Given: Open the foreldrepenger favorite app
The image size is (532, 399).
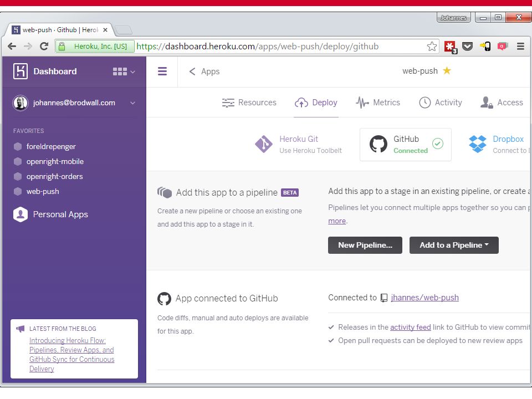Looking at the screenshot, I should point(51,146).
